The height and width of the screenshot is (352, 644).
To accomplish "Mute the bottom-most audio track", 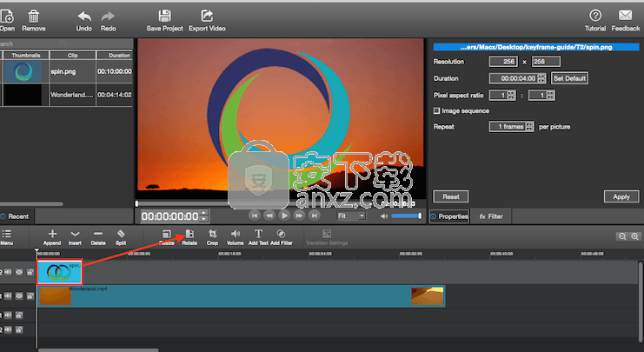I will 8,329.
